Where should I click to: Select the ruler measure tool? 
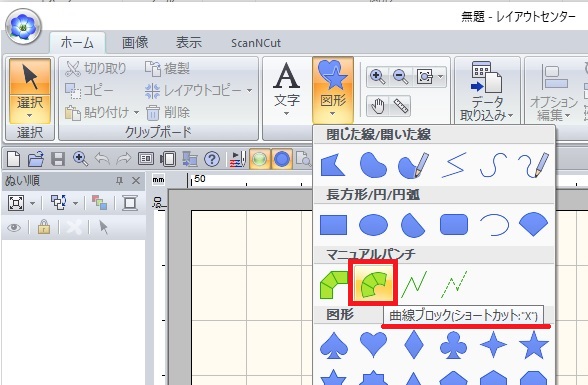(400, 106)
